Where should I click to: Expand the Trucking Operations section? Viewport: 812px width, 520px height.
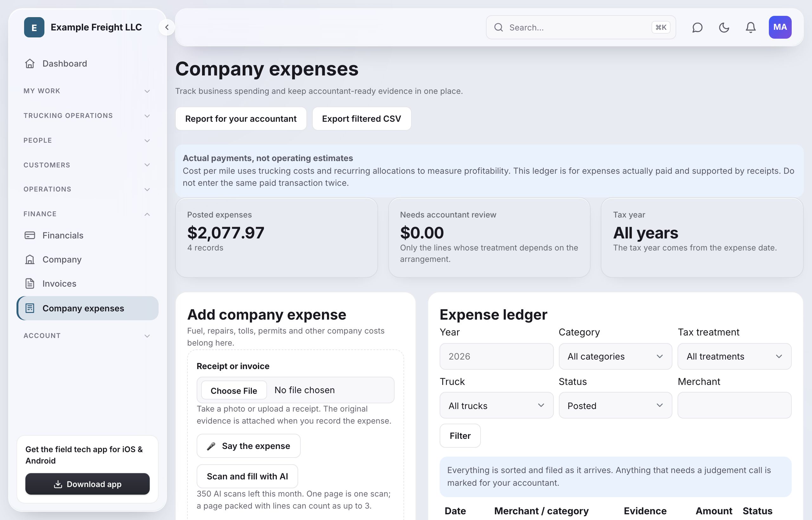click(x=87, y=115)
